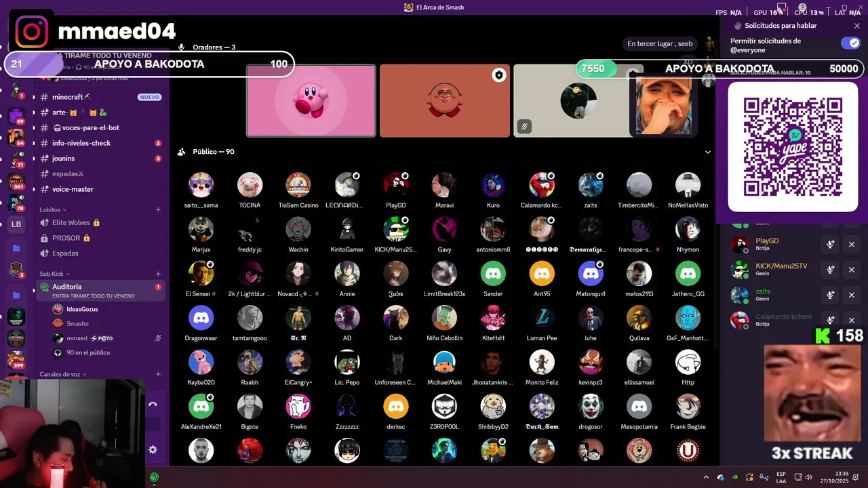Image resolution: width=868 pixels, height=488 pixels.
Task: Click Sander's avatar in audience
Action: point(493,274)
